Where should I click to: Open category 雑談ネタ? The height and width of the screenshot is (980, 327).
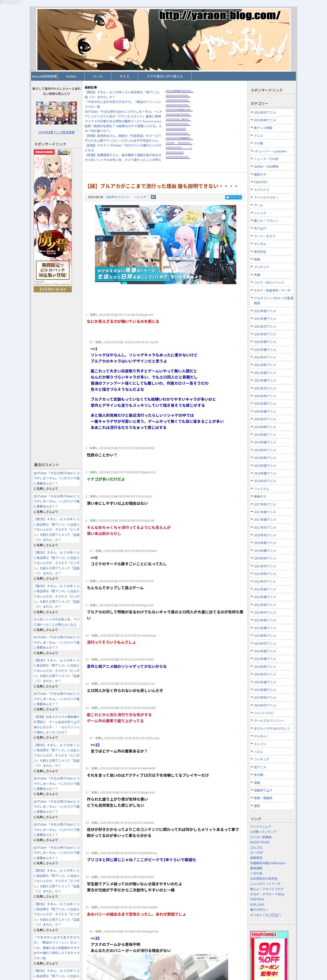coord(260,174)
